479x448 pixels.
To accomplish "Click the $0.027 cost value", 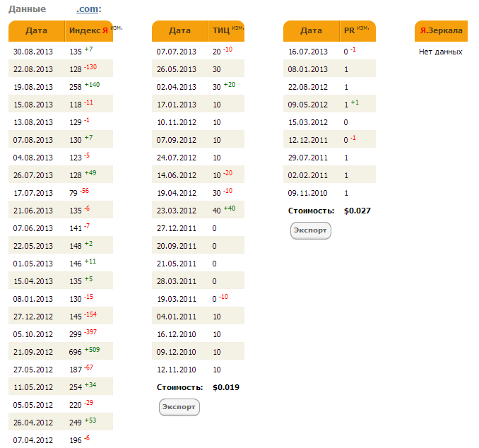I will [357, 211].
